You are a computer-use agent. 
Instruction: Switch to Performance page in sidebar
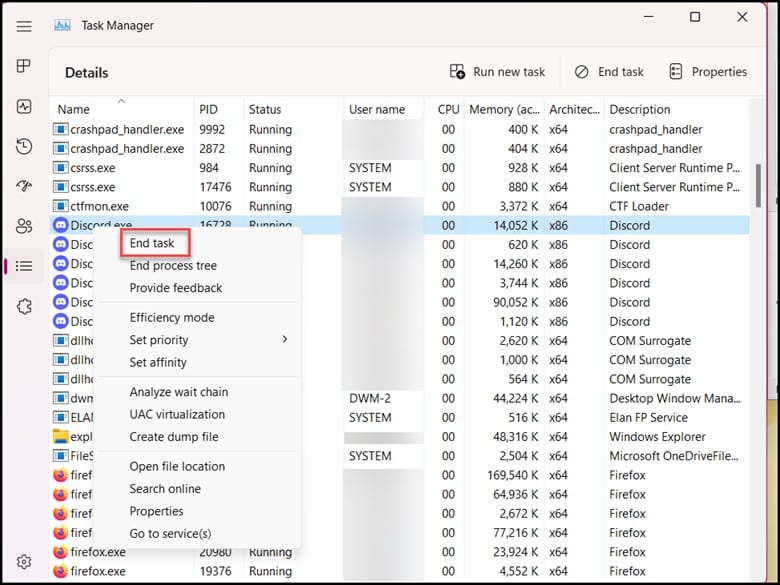(24, 107)
